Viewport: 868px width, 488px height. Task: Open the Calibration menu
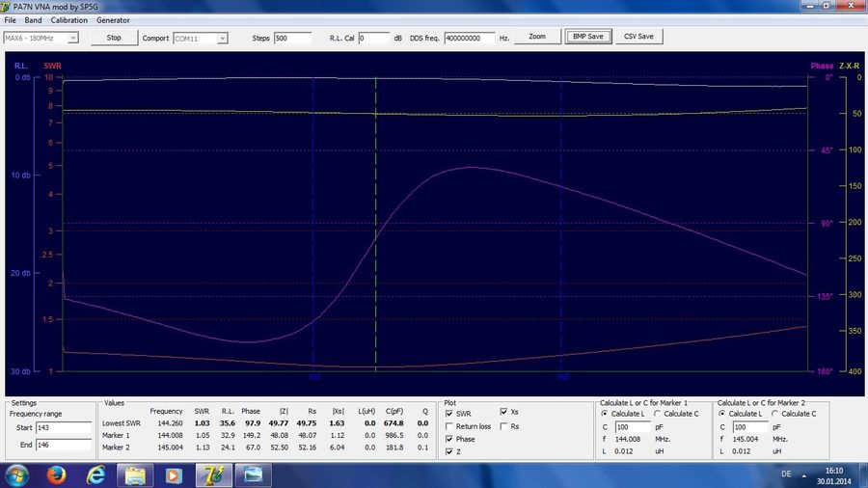(68, 20)
